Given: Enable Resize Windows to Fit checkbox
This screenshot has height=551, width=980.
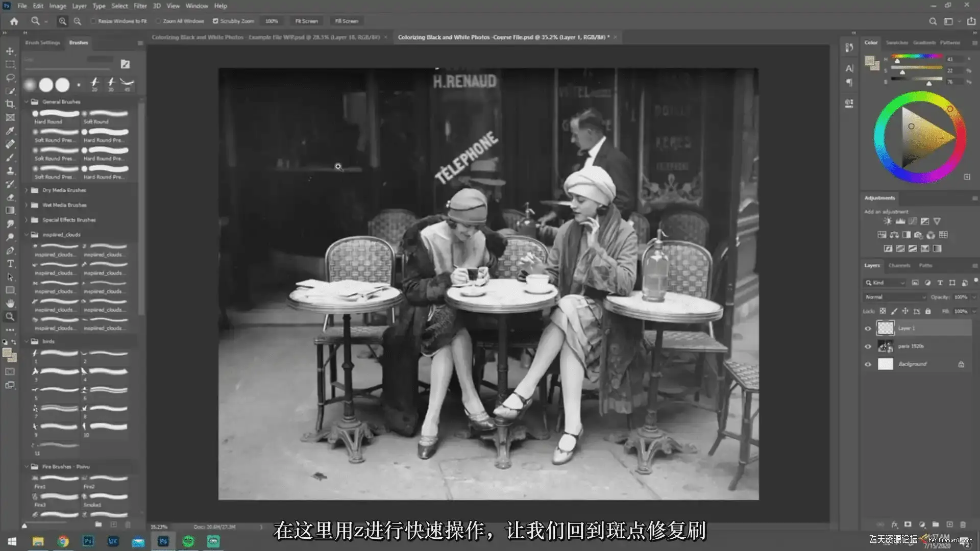Looking at the screenshot, I should click(93, 21).
